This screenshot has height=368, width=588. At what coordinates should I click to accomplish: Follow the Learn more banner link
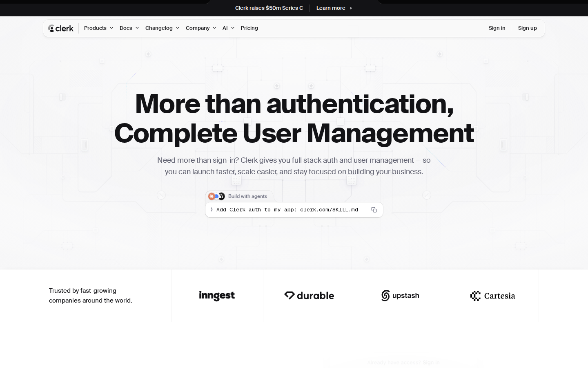pos(334,8)
